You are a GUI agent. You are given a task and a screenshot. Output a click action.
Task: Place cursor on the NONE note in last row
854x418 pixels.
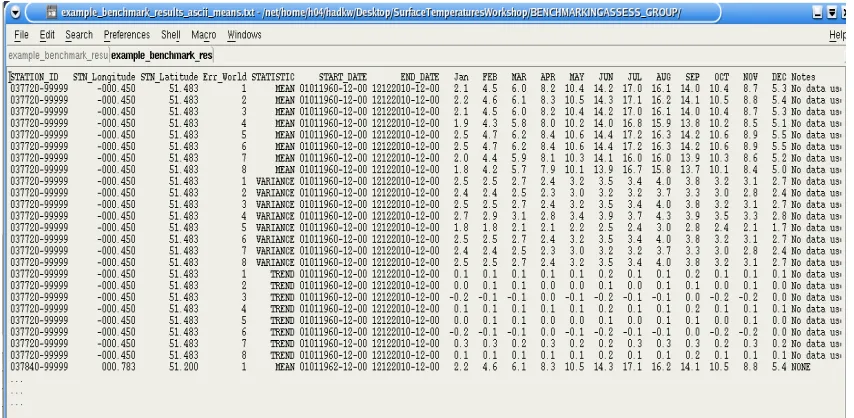click(801, 367)
